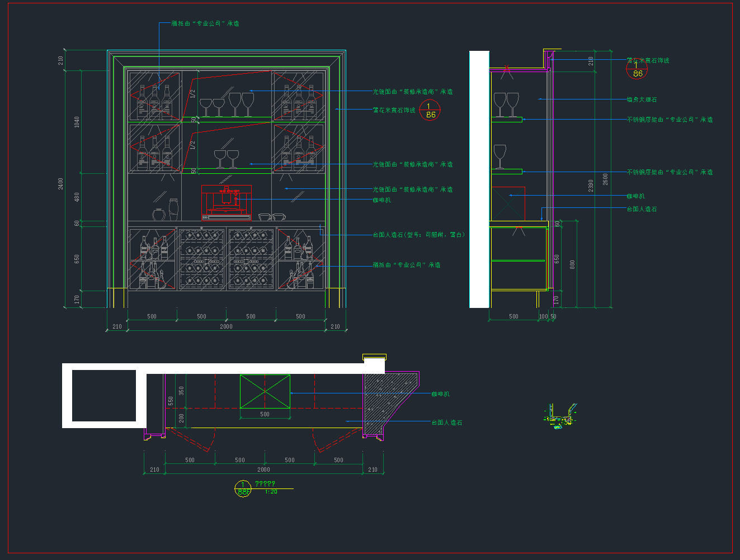Select the 咖啡机 label in plan view
Viewport: 740px width, 560px height.
click(x=440, y=394)
